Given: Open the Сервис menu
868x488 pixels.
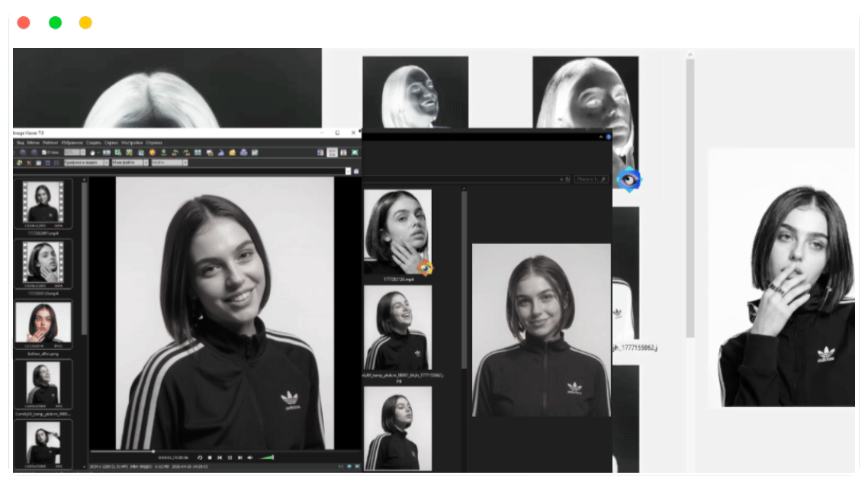Looking at the screenshot, I should pos(111,143).
